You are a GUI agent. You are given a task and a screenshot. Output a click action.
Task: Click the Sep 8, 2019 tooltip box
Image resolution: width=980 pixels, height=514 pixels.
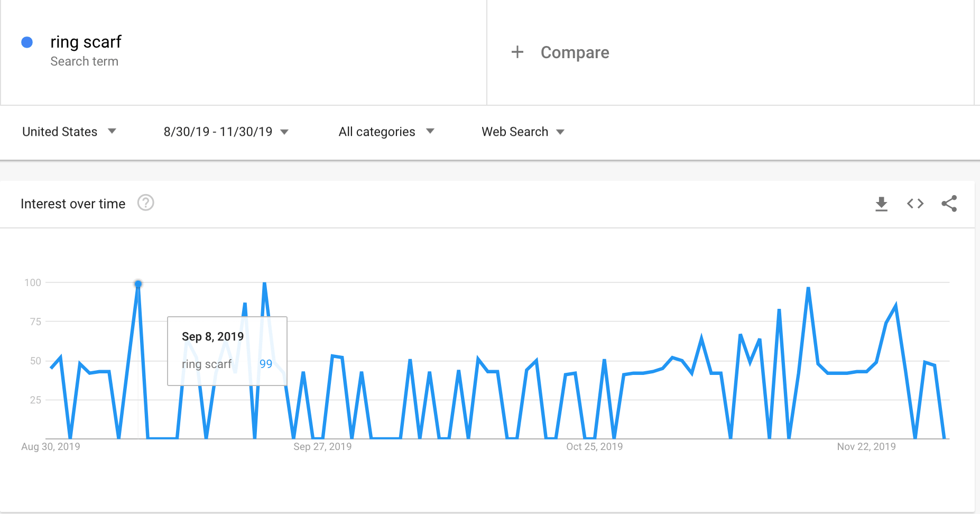(227, 351)
